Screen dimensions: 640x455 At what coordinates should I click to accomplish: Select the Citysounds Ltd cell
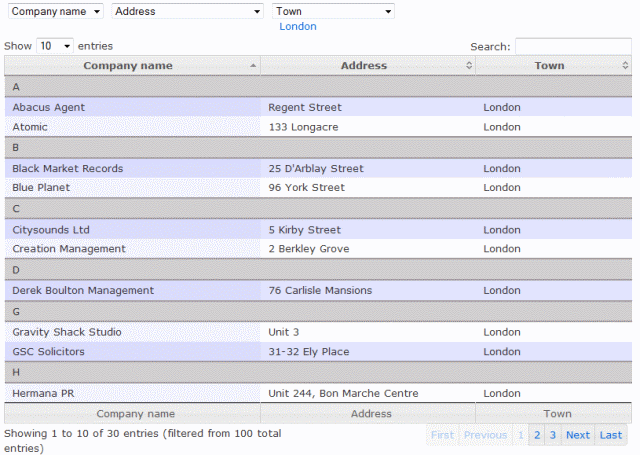coord(132,230)
